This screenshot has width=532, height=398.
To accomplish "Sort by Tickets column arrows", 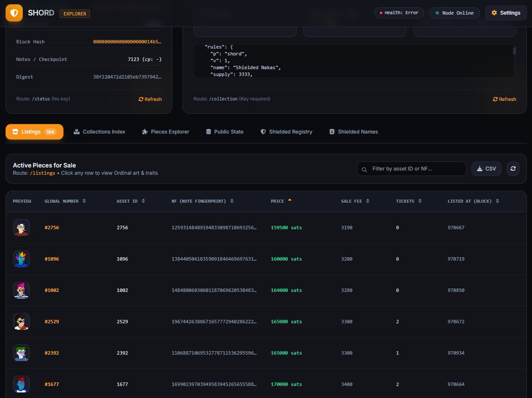I will coord(420,201).
